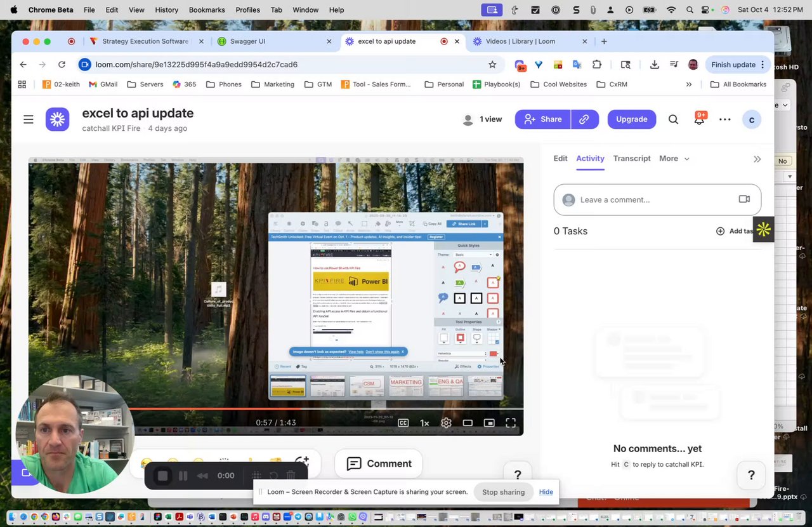Screen dimensions: 812x527
Task: Switch to the Videos | Library | Loom tab
Action: click(x=530, y=41)
